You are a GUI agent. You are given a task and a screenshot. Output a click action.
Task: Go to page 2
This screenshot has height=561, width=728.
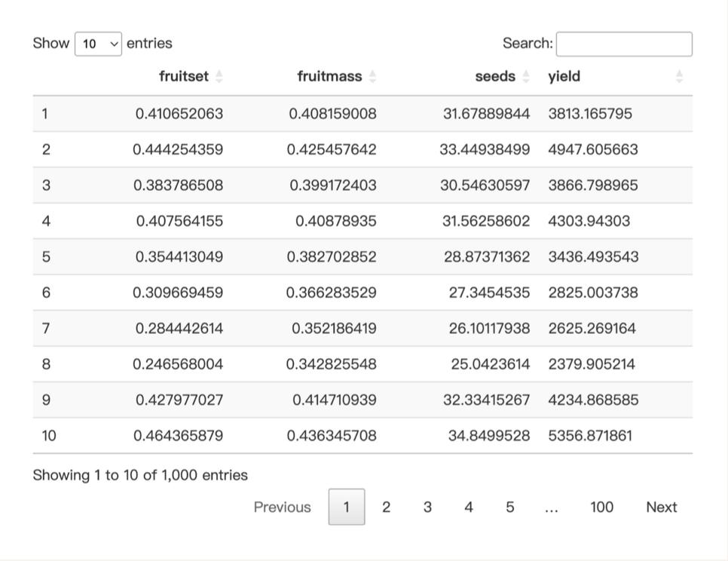(x=387, y=507)
